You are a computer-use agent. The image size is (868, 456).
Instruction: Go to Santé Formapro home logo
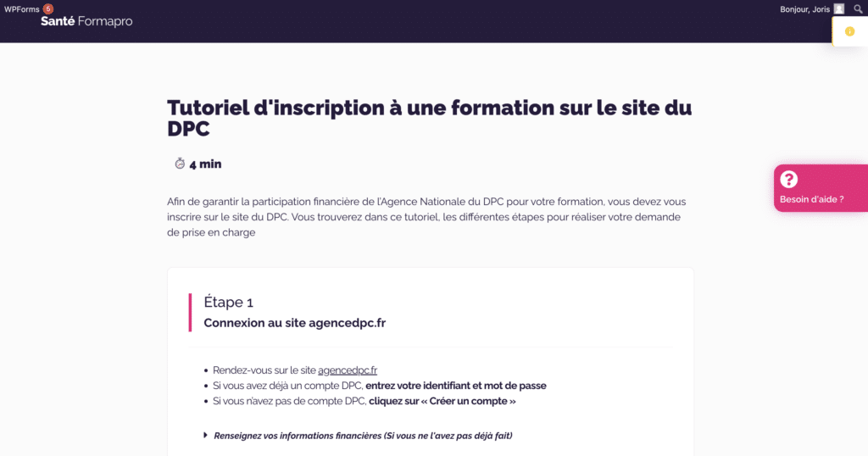[x=86, y=21]
